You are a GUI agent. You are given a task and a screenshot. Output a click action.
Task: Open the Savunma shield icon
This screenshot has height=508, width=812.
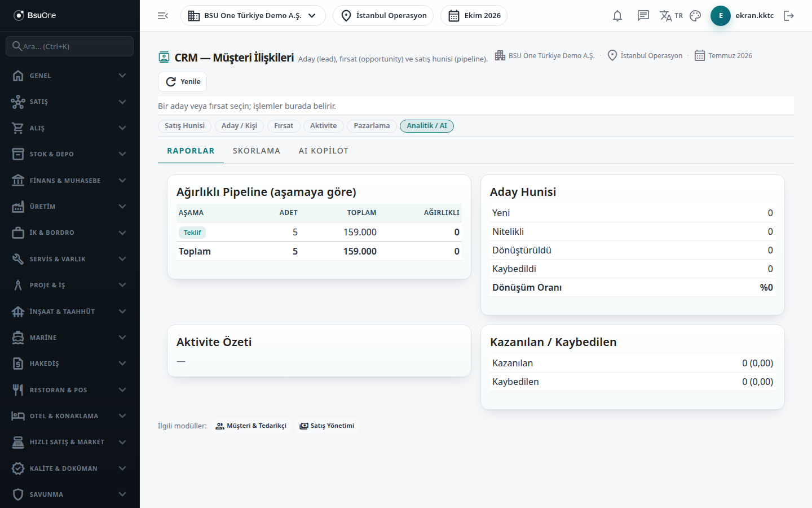[18, 494]
